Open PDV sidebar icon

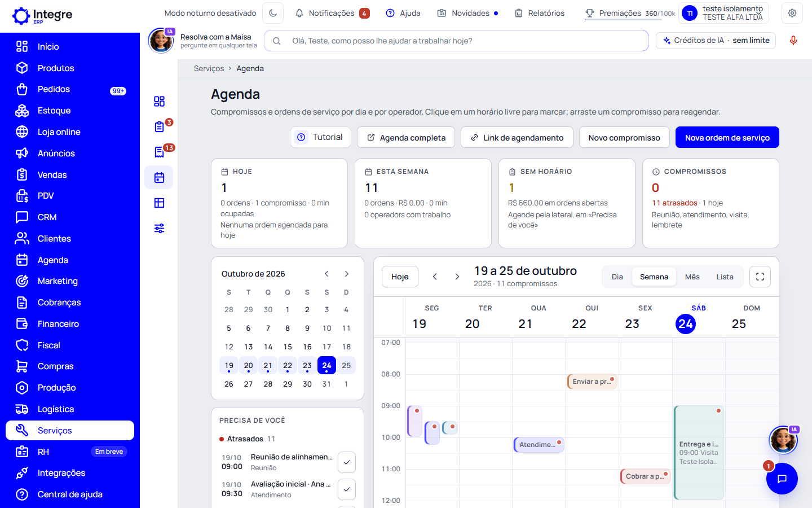[22, 196]
